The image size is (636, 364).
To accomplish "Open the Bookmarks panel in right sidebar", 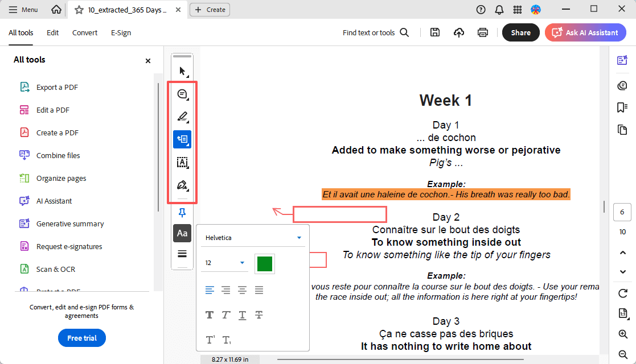I will [x=622, y=107].
